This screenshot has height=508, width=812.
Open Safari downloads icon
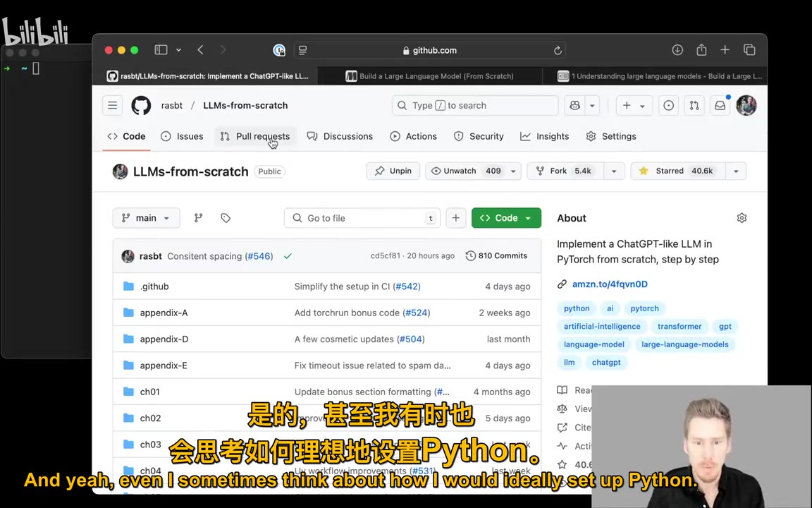click(x=677, y=50)
